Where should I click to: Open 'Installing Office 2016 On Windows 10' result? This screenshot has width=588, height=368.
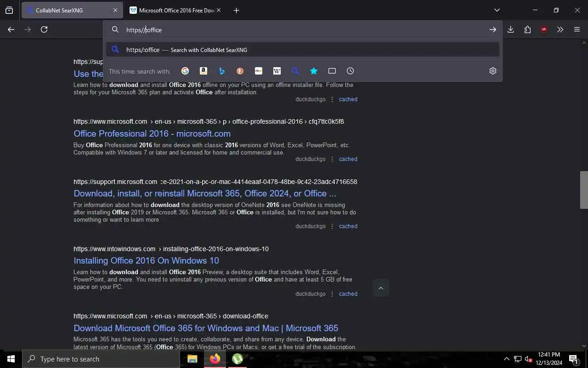pyautogui.click(x=146, y=260)
